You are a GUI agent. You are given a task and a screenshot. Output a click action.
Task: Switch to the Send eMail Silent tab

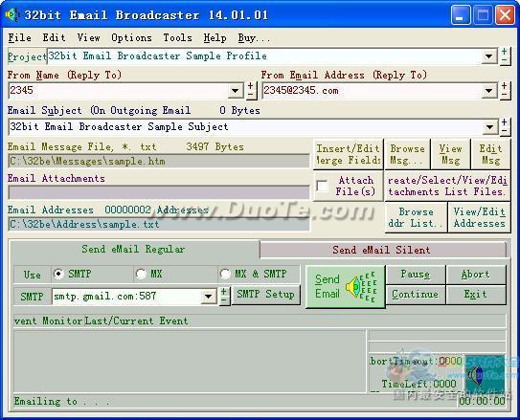pos(382,250)
